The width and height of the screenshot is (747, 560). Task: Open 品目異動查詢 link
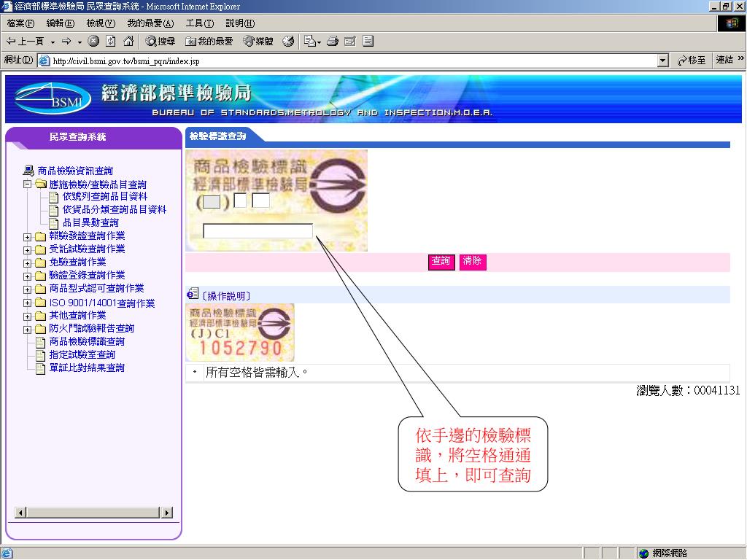click(90, 222)
